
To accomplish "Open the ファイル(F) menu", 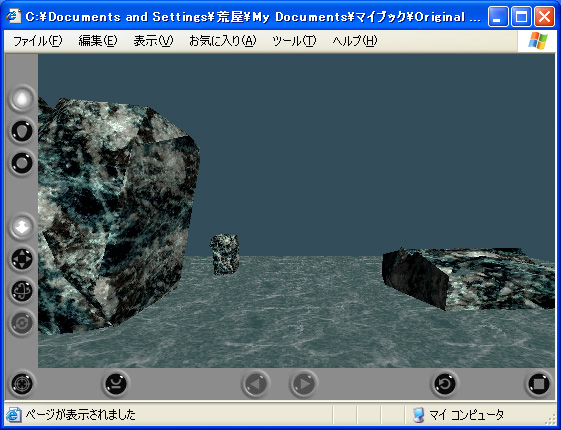I will click(37, 41).
